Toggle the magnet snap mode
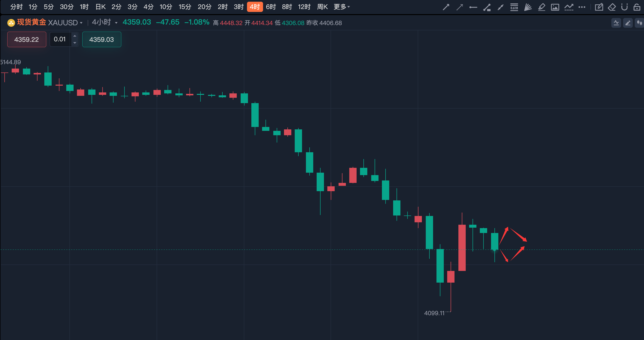The height and width of the screenshot is (340, 644). pos(624,7)
